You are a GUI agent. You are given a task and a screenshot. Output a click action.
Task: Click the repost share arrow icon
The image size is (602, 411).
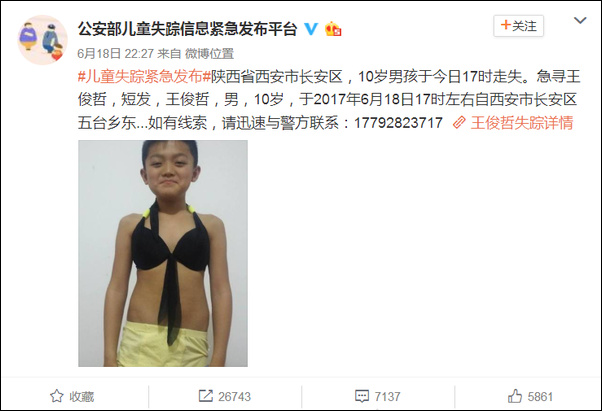coord(205,396)
